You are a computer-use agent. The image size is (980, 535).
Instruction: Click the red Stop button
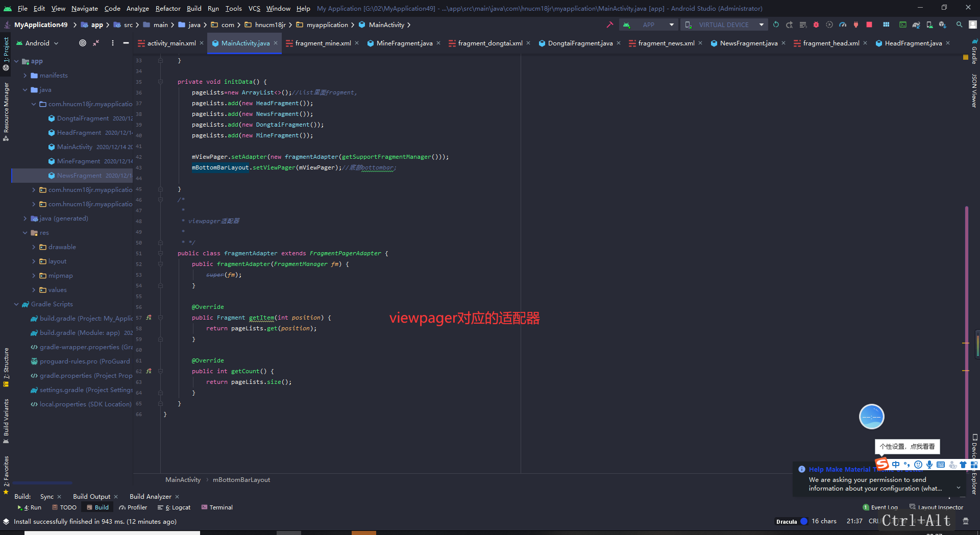[869, 25]
